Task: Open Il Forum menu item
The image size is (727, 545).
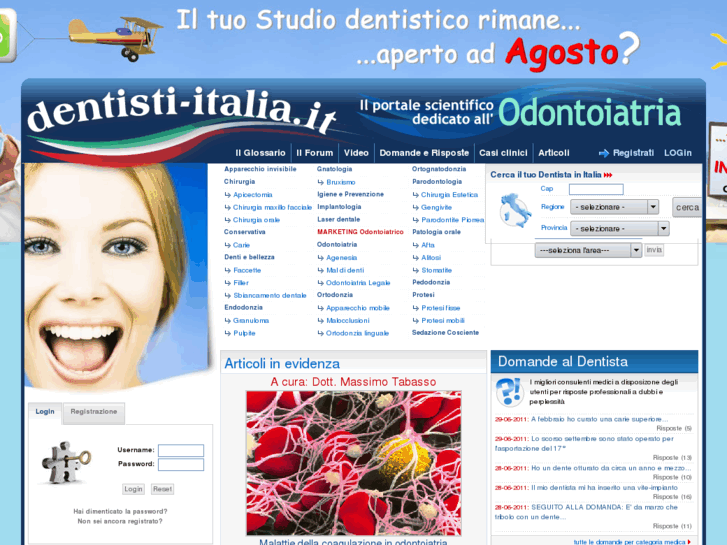Action: tap(314, 153)
